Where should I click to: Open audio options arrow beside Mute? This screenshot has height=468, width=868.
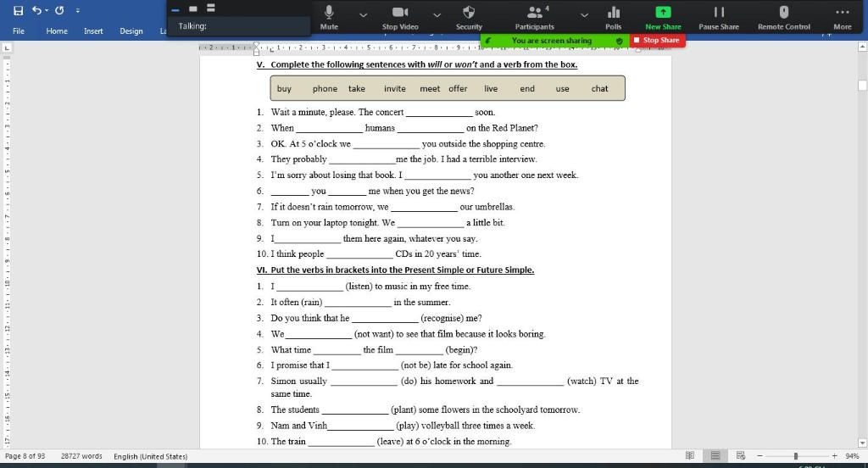pos(363,15)
